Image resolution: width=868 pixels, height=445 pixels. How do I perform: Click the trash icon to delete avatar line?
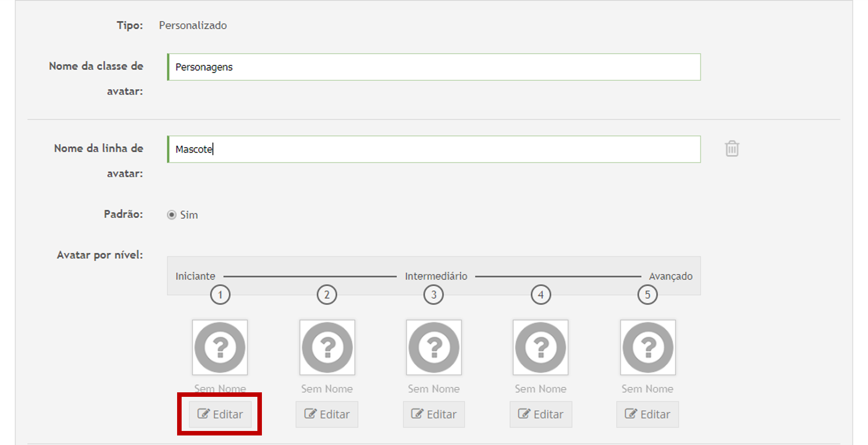coord(732,149)
